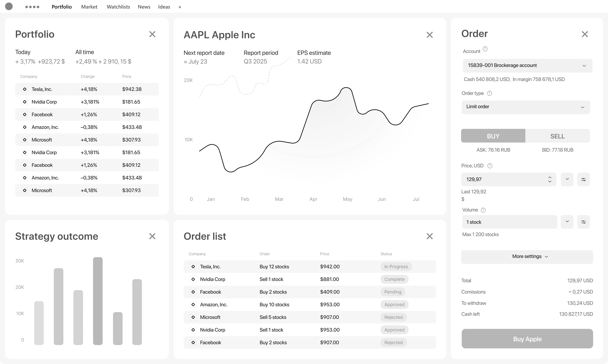
Task: Click the four-dots icon in top bar
Action: pos(32,7)
